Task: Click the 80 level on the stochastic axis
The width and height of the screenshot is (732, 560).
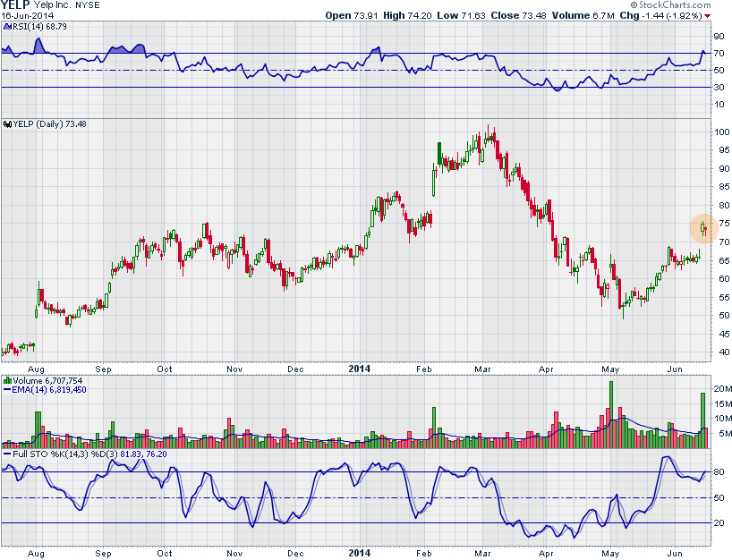Action: (x=719, y=472)
